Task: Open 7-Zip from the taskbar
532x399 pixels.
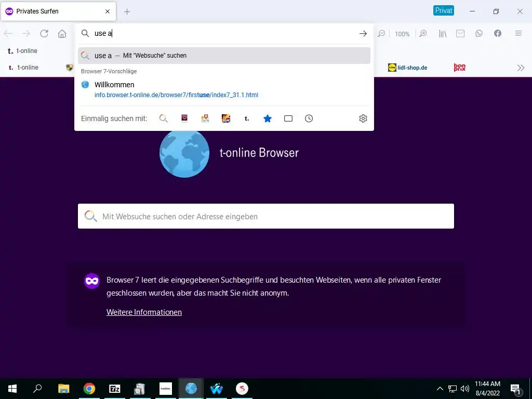Action: (x=115, y=389)
